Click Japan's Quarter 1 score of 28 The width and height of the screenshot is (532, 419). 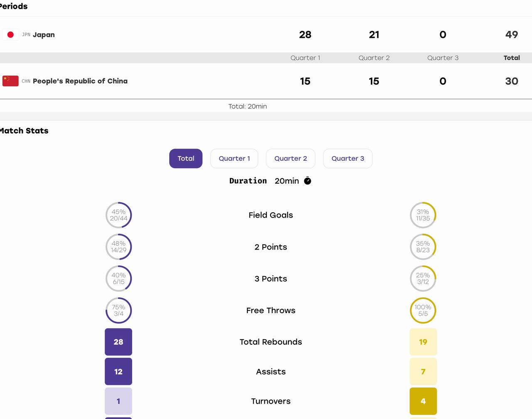305,34
